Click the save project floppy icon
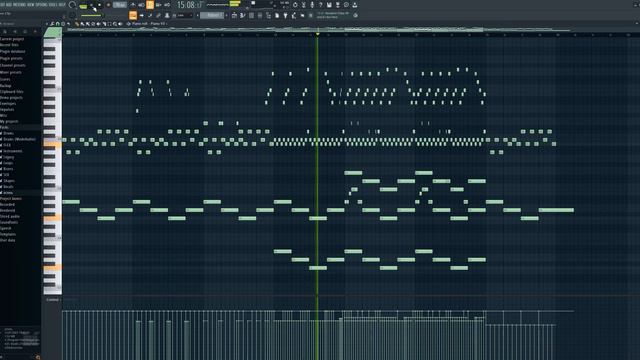640x360 pixels. click(329, 5)
